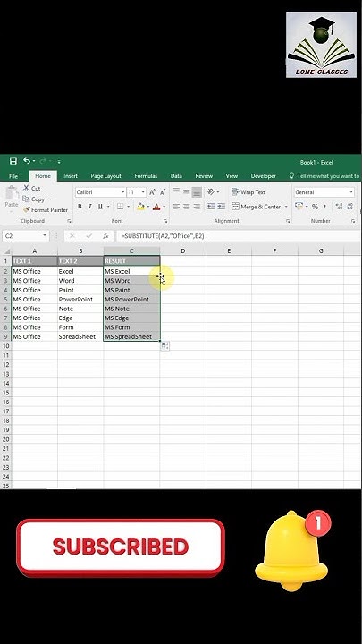Screen dimensions: 362x644
Task: Open the File tab
Action: [13, 176]
